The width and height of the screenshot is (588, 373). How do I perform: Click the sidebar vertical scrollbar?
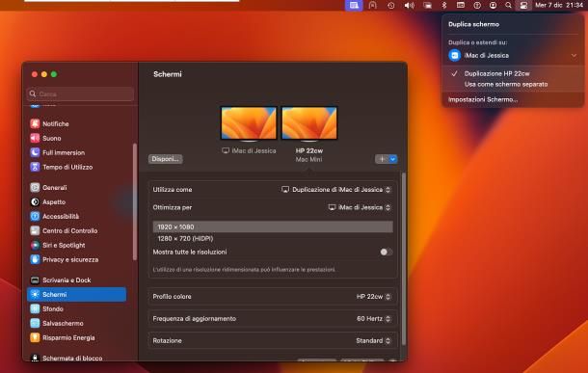pyautogui.click(x=135, y=201)
